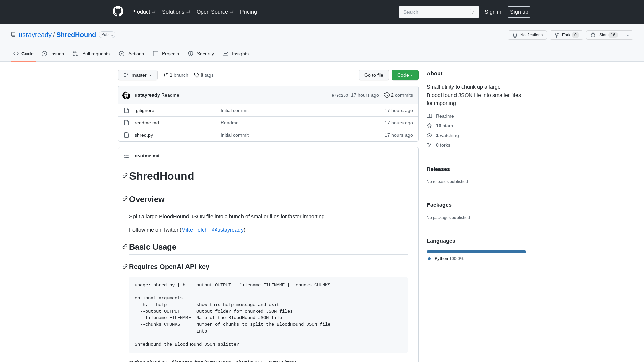This screenshot has width=644, height=362.
Task: Open the Readme commit message in readme.md row
Action: click(x=230, y=123)
